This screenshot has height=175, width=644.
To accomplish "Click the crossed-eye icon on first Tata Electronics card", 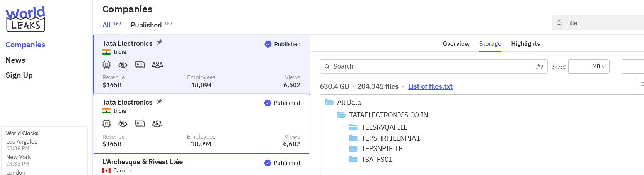I will [x=123, y=65].
